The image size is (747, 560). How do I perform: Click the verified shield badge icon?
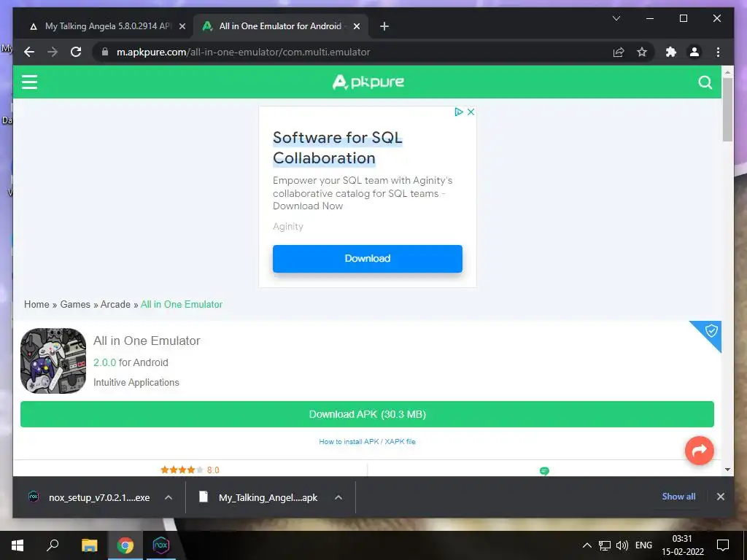click(711, 331)
